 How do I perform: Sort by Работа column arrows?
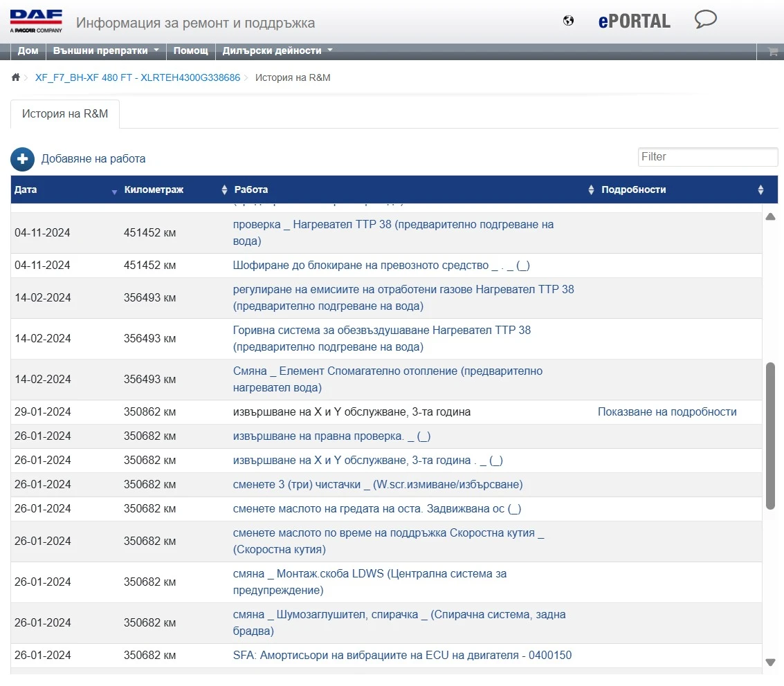click(x=591, y=190)
